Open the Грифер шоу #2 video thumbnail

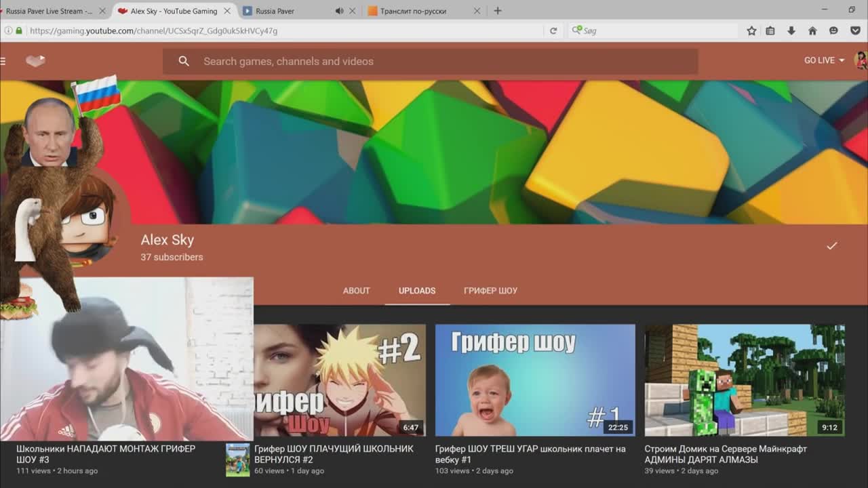pos(340,380)
